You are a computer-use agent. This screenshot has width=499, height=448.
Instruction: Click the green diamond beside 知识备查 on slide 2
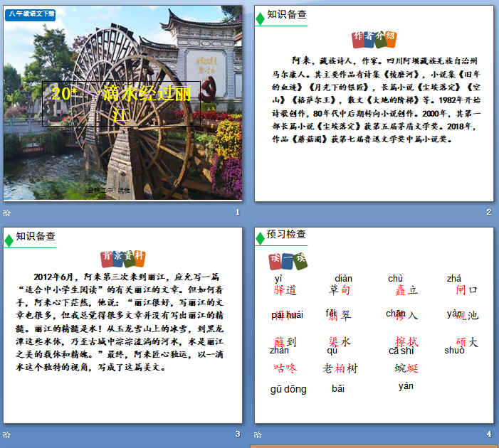click(x=260, y=18)
